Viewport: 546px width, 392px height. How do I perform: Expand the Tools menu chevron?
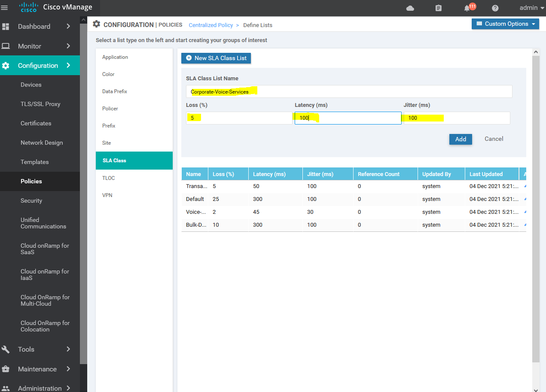[68, 349]
